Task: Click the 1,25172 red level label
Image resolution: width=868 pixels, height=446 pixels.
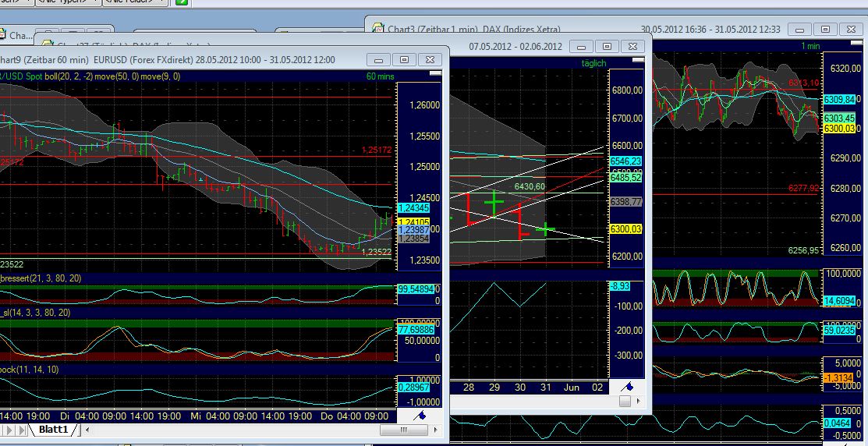Action: (x=377, y=150)
